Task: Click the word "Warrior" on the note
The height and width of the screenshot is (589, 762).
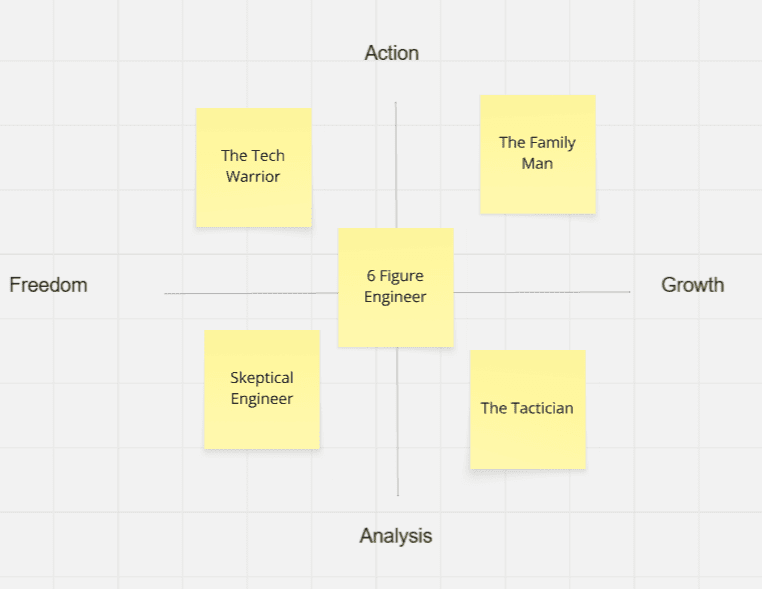Action: coord(253,177)
